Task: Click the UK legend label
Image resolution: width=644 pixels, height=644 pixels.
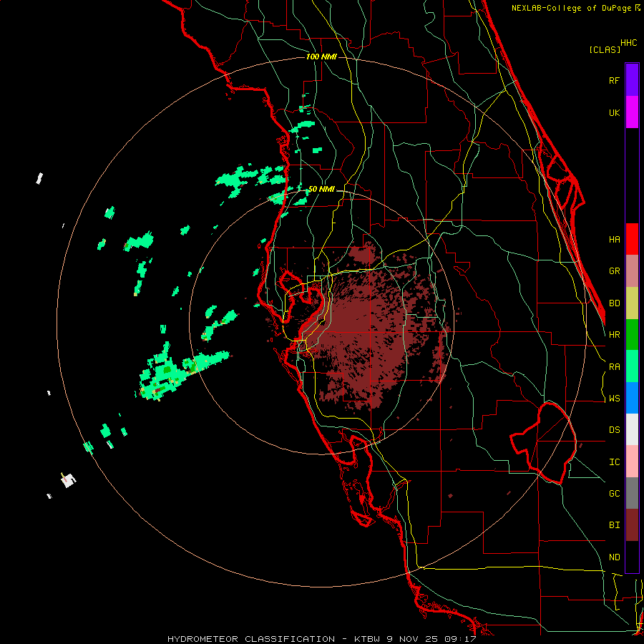Action: click(x=614, y=112)
